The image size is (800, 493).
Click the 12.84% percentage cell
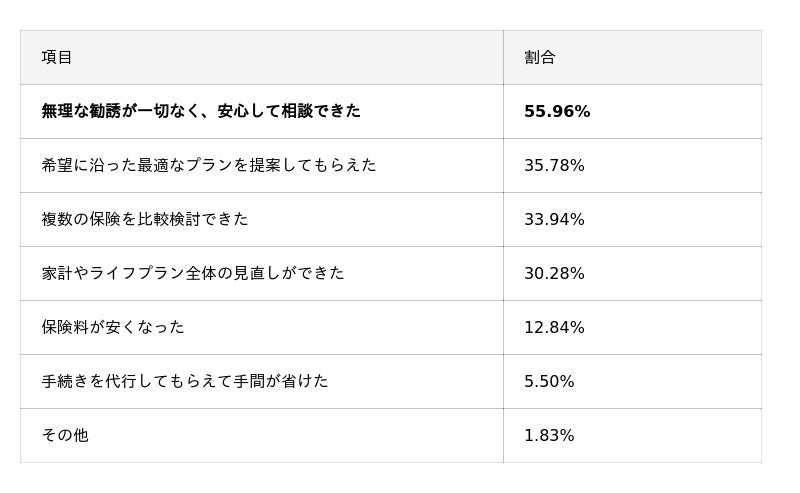[x=554, y=327]
